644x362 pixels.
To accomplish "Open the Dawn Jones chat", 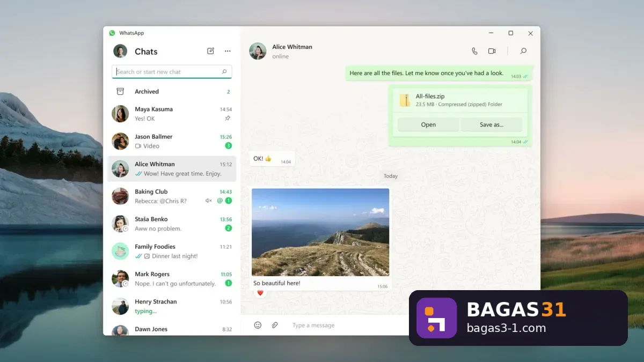I will pyautogui.click(x=172, y=329).
